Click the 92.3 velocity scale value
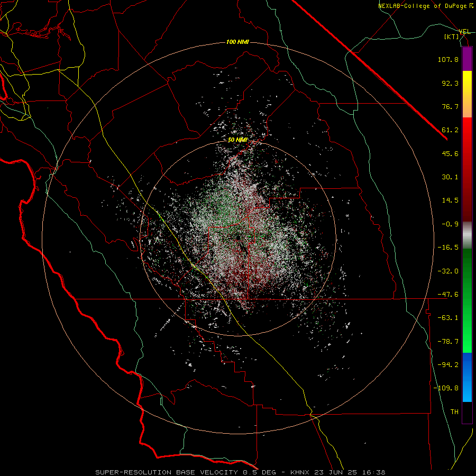The width and height of the screenshot is (476, 476). pyautogui.click(x=450, y=83)
